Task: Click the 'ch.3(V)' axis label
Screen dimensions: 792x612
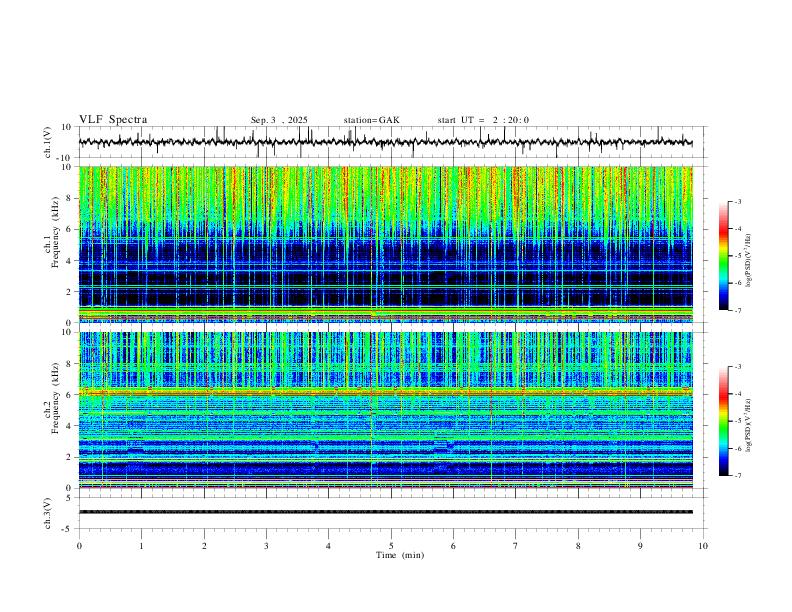Action: 48,513
